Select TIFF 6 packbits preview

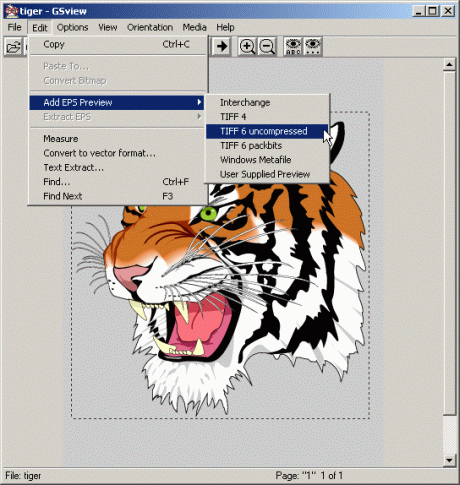[x=267, y=146]
